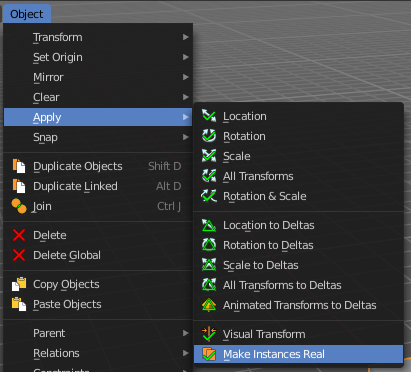Viewport: 411px width, 372px height.
Task: Click the All Transforms icon
Action: pyautogui.click(x=209, y=176)
